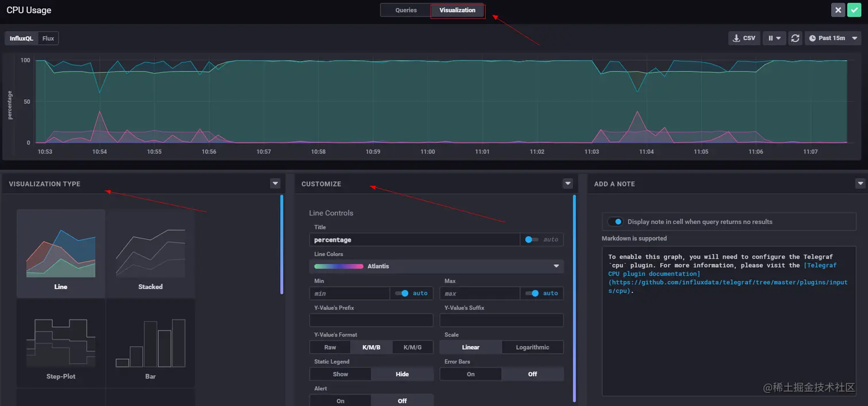Click the Y-Value's Prefix input field
Viewport: 868px width, 406px height.
[x=371, y=320]
